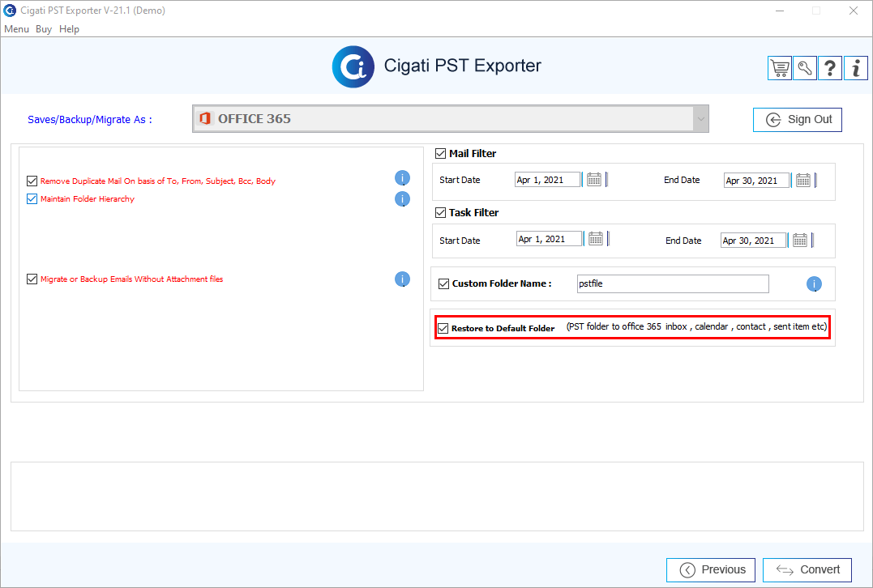Screen dimensions: 873x588
Task: Open Task Filter End Date calendar icon
Action: click(800, 241)
